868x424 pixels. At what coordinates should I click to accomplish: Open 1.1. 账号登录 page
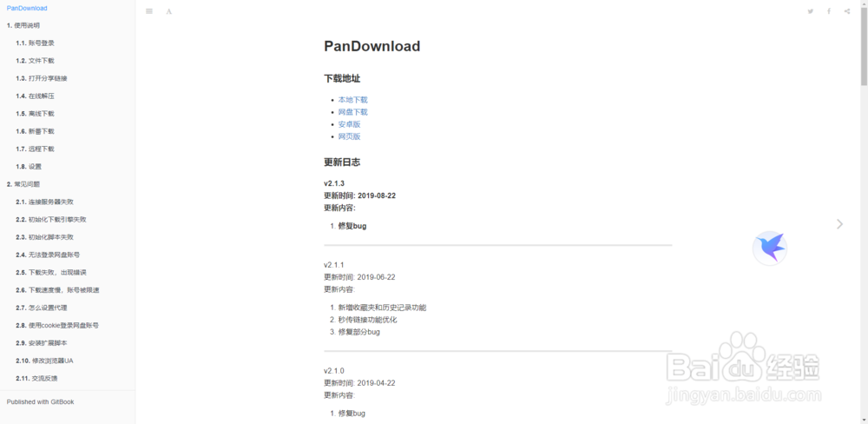click(x=35, y=43)
